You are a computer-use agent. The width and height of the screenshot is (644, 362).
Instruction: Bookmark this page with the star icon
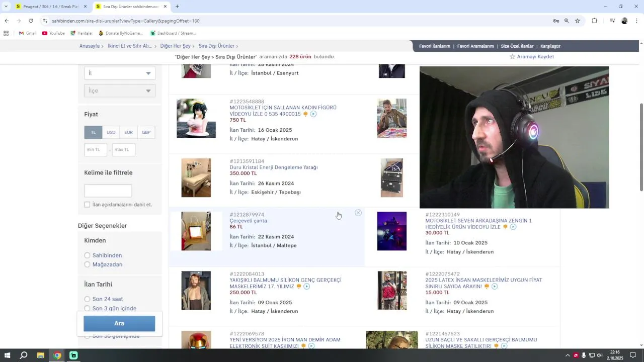point(578,21)
